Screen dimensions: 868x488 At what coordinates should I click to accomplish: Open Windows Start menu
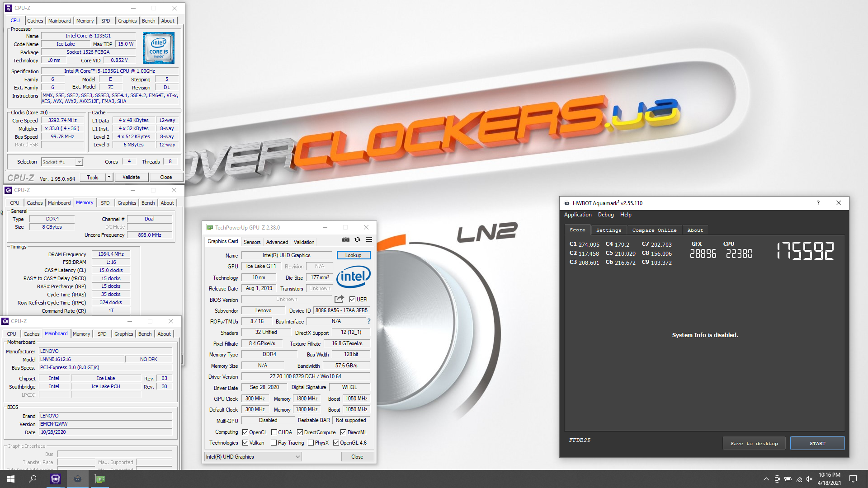point(11,479)
